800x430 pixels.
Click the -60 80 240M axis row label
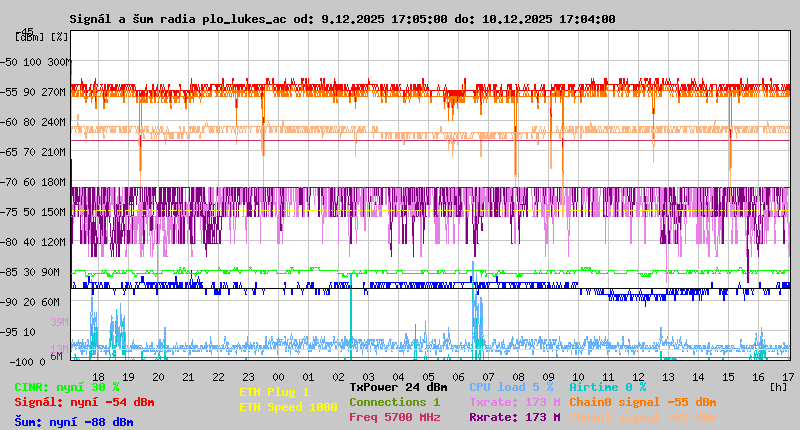[33, 122]
